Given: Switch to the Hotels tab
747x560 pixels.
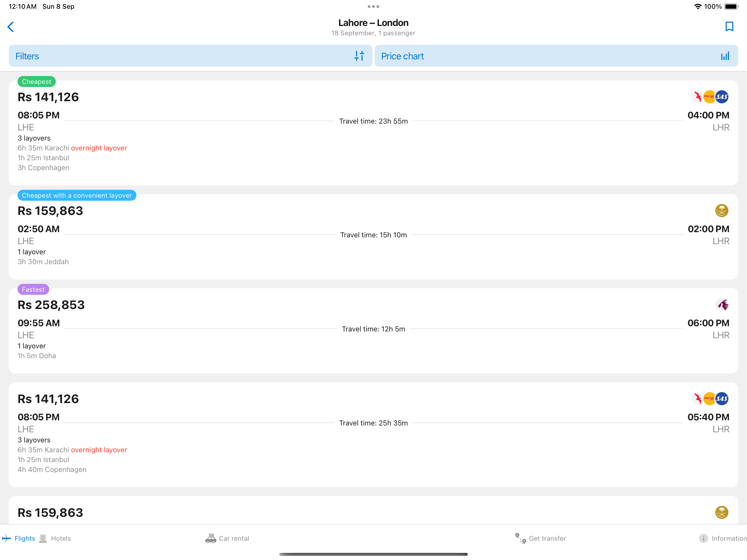Looking at the screenshot, I should (55, 538).
